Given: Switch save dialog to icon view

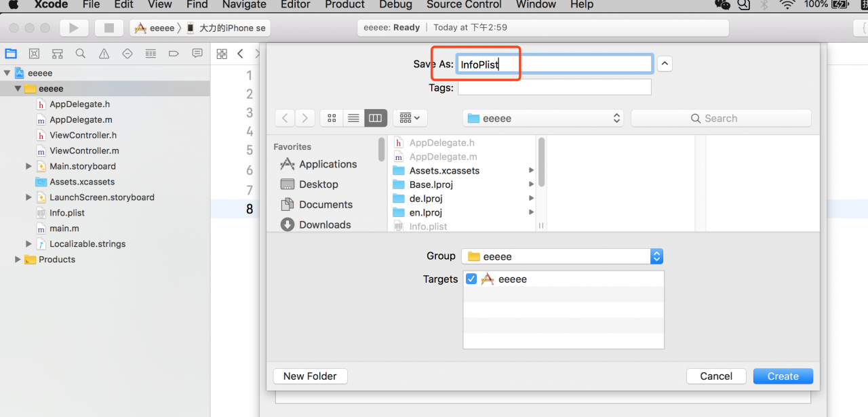Looking at the screenshot, I should point(332,118).
